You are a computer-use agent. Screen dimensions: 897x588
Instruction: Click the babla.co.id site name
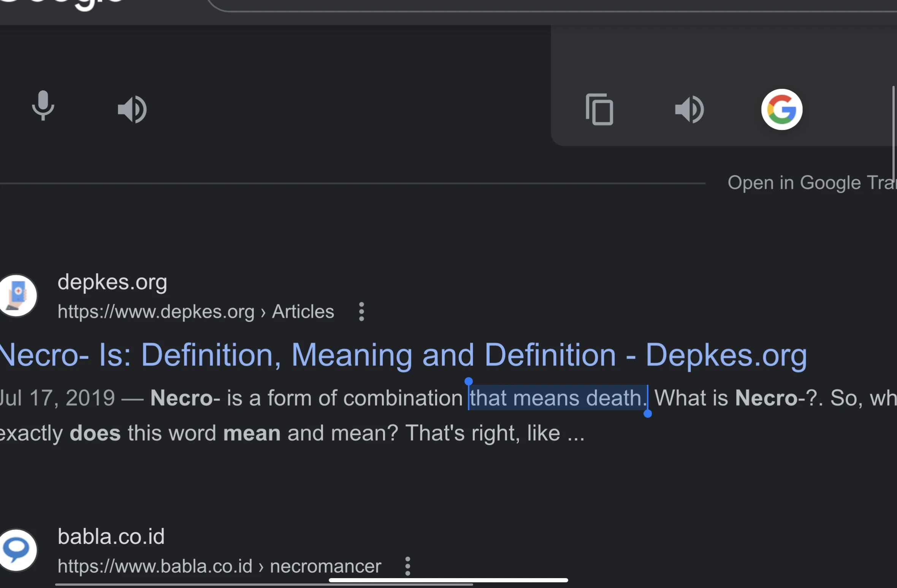[111, 537]
